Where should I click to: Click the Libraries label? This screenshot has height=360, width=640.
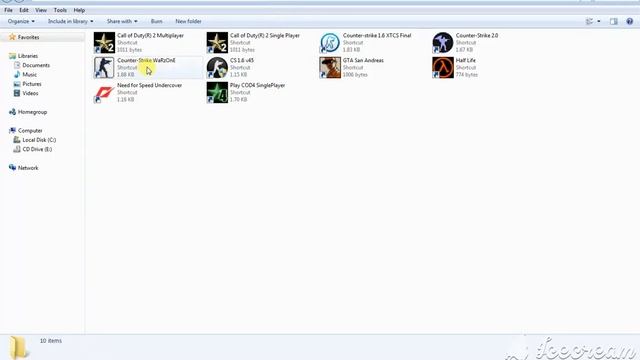pos(28,56)
